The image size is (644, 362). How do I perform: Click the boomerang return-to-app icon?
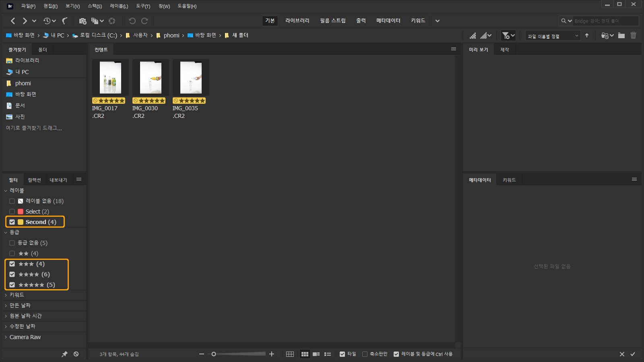(x=65, y=21)
